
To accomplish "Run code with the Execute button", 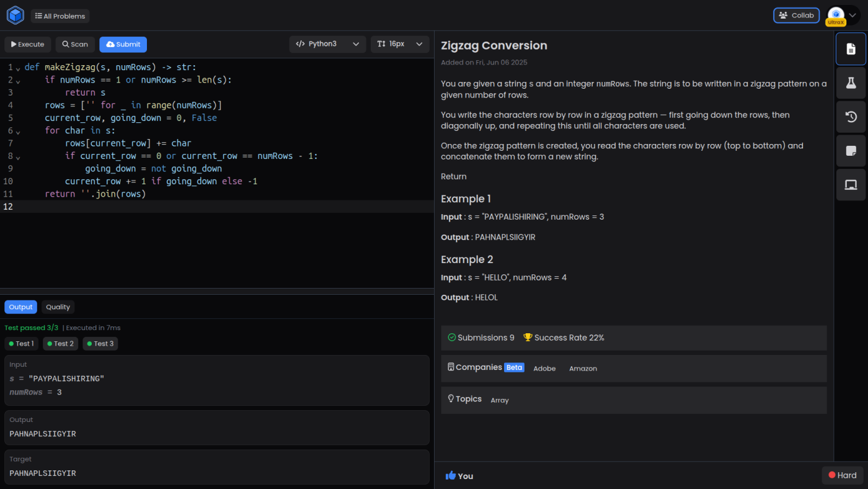I will coord(28,44).
